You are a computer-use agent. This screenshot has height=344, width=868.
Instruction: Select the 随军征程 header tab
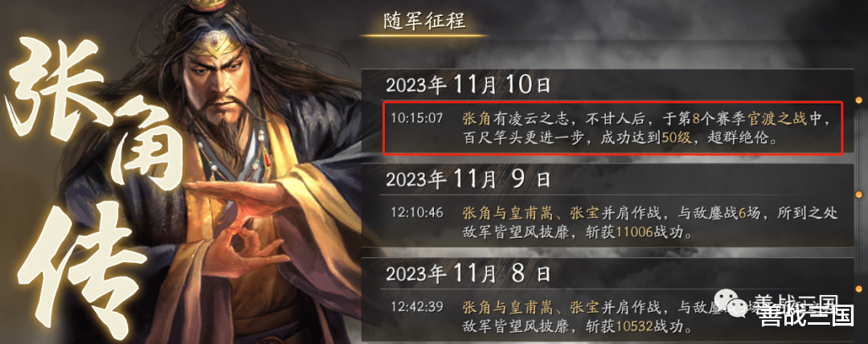pos(424,22)
